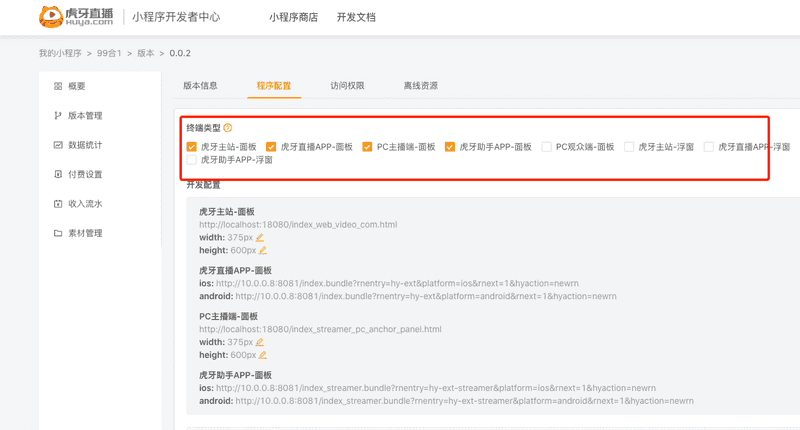This screenshot has width=800, height=430.
Task: Open the 访问权限 tab
Action: click(347, 86)
